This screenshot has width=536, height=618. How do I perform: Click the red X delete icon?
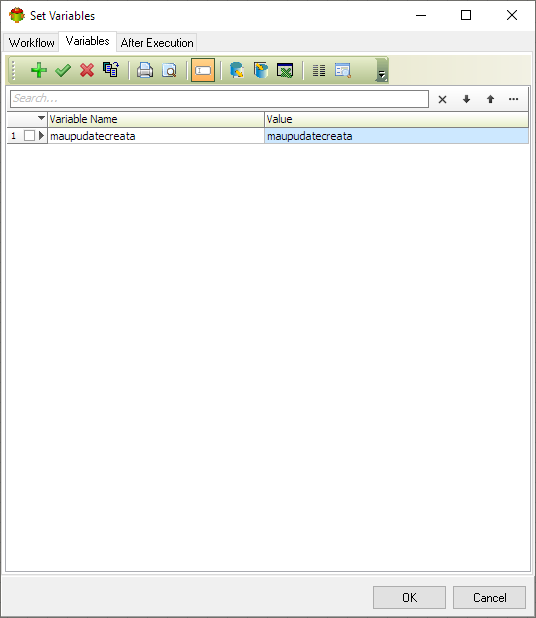click(x=87, y=70)
